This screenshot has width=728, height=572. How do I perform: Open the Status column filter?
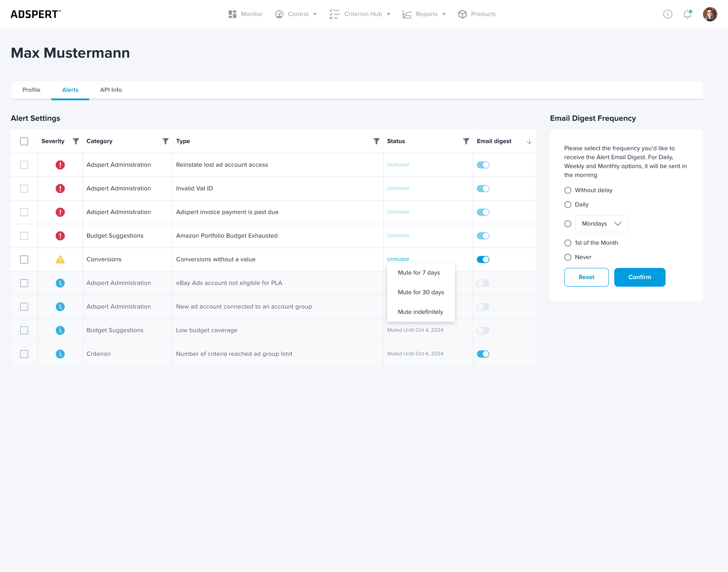point(466,141)
